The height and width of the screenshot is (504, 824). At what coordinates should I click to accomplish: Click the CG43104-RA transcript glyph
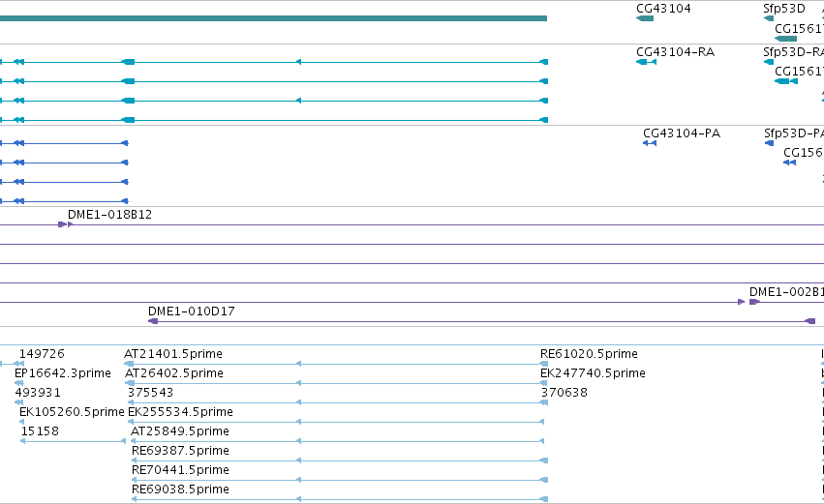pyautogui.click(x=647, y=62)
